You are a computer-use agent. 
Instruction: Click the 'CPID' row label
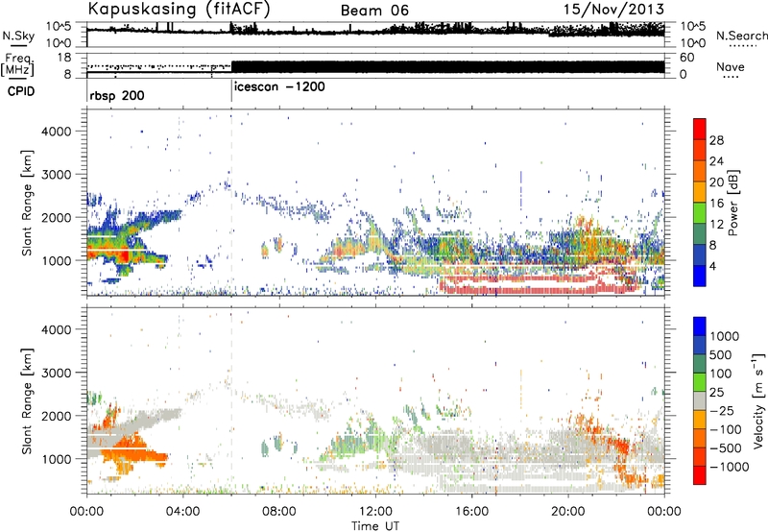pos(21,91)
